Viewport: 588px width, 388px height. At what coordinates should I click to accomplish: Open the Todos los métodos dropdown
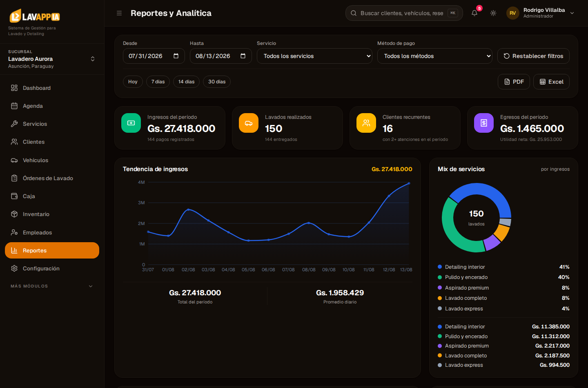point(435,56)
